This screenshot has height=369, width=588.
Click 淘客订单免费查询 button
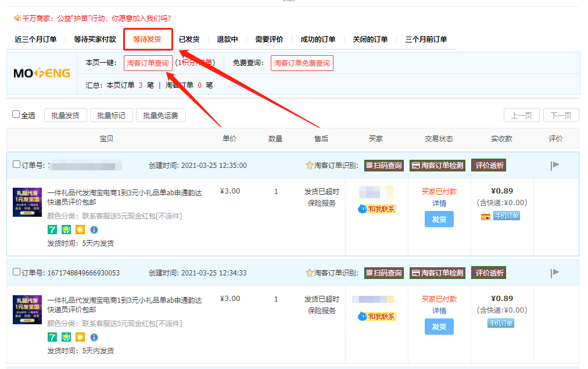pos(302,63)
